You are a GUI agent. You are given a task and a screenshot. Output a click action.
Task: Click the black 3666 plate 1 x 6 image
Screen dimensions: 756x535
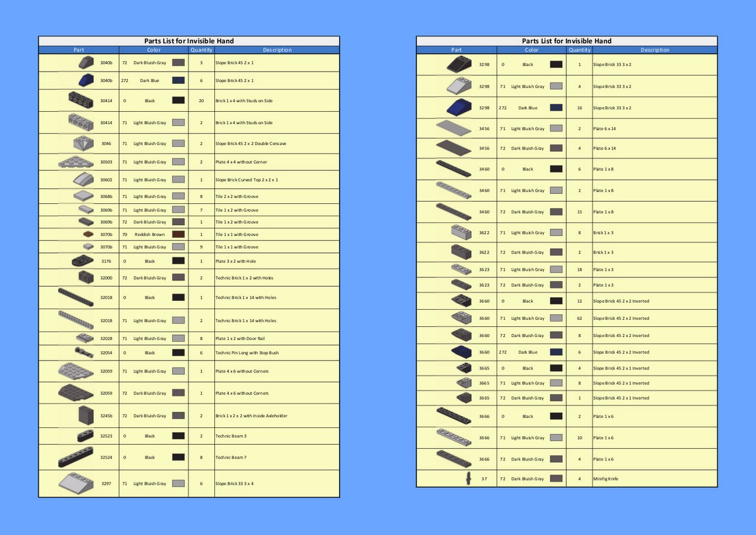pyautogui.click(x=454, y=416)
